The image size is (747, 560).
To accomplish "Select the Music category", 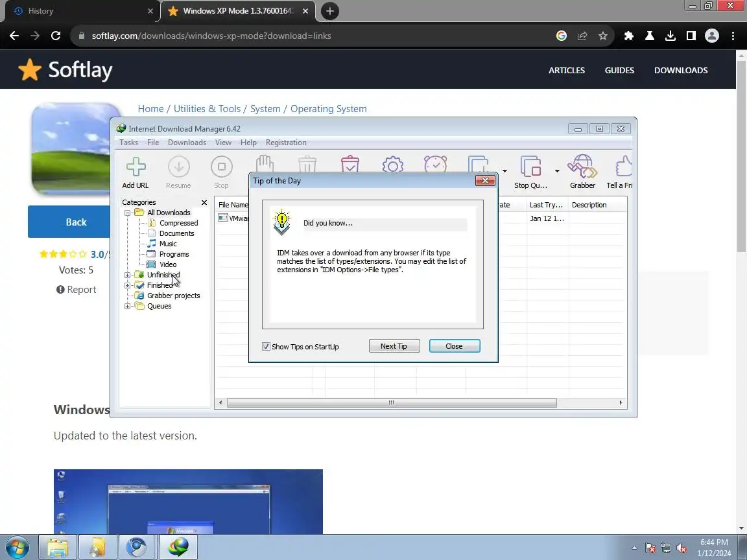I will pyautogui.click(x=168, y=244).
